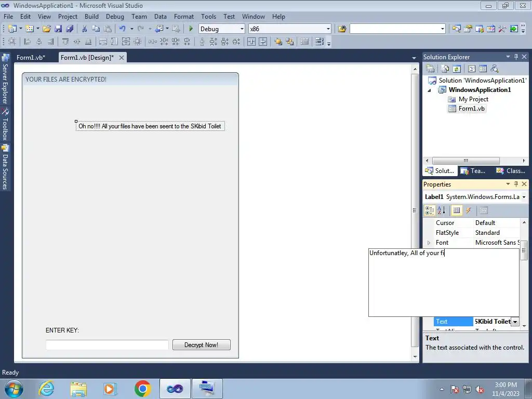Click inside the Text property multiline editor
Image resolution: width=532 pixels, height=399 pixels.
click(x=444, y=283)
